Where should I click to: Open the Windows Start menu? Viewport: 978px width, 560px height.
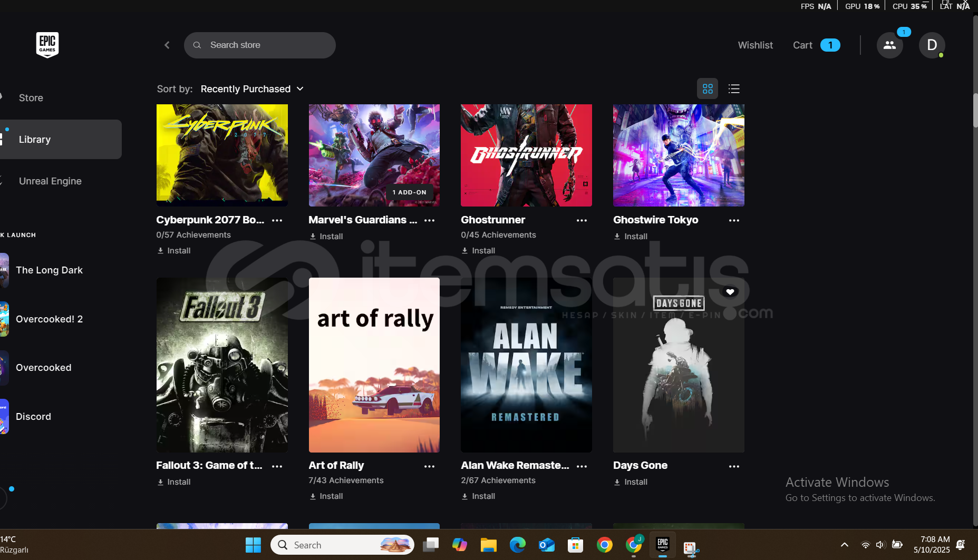click(253, 545)
